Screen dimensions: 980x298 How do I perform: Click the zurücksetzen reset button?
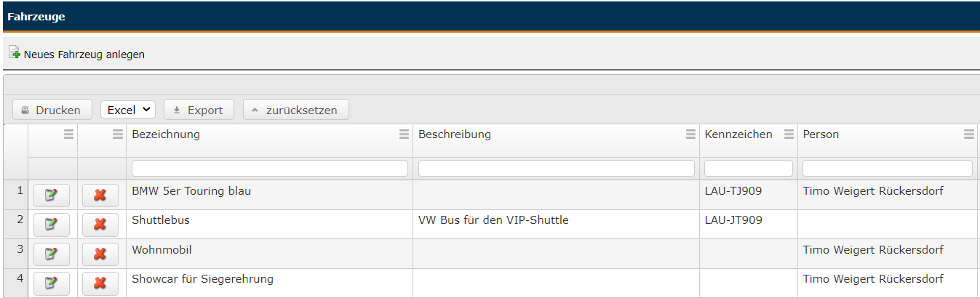295,110
